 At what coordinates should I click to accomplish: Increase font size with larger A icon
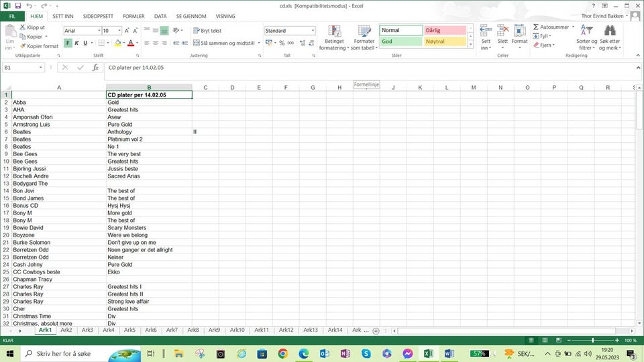pos(127,31)
